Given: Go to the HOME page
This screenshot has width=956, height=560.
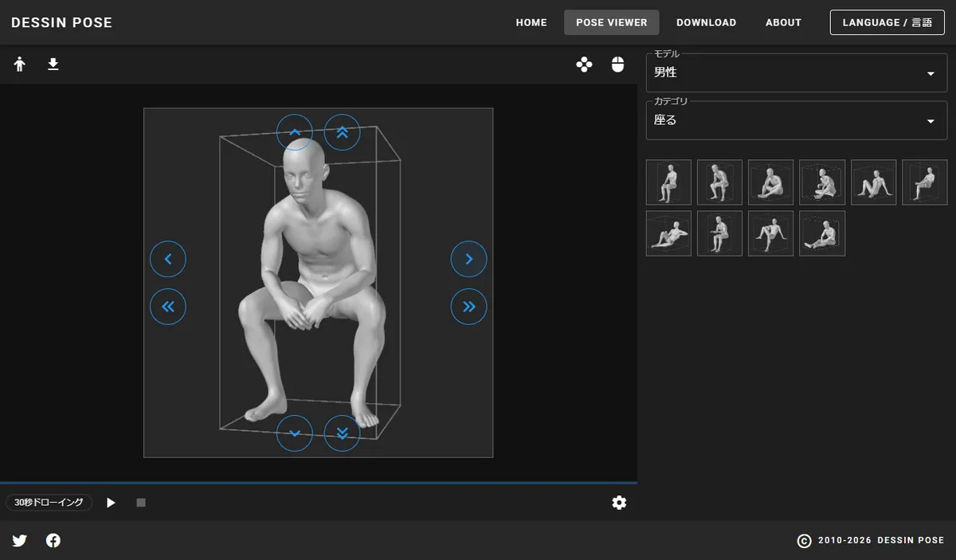Looking at the screenshot, I should [x=531, y=22].
